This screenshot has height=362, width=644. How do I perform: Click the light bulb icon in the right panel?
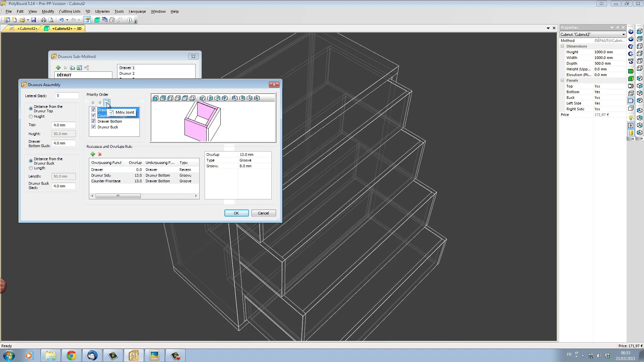point(631,118)
